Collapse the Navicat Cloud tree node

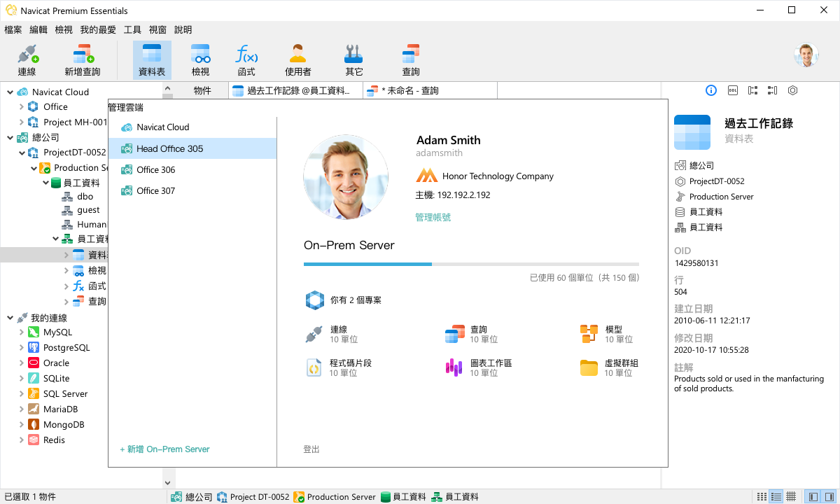tap(10, 92)
